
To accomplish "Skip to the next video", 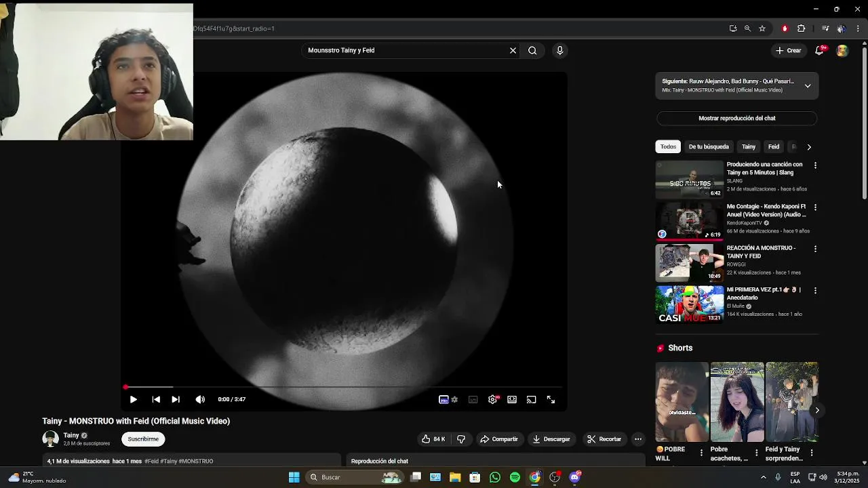I will tap(176, 400).
